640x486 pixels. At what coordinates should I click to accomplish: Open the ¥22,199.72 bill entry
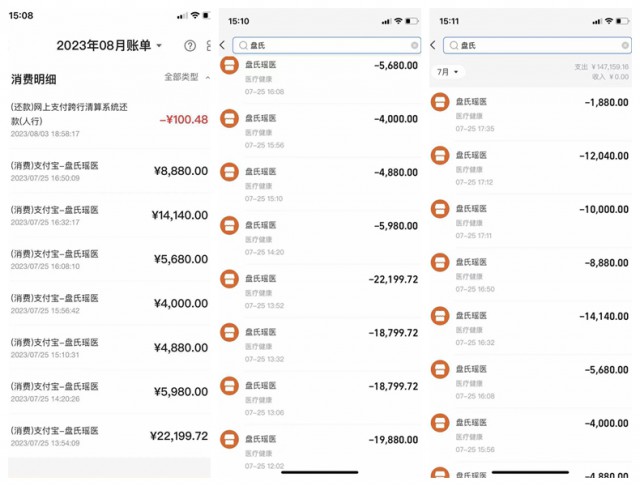[x=109, y=436]
